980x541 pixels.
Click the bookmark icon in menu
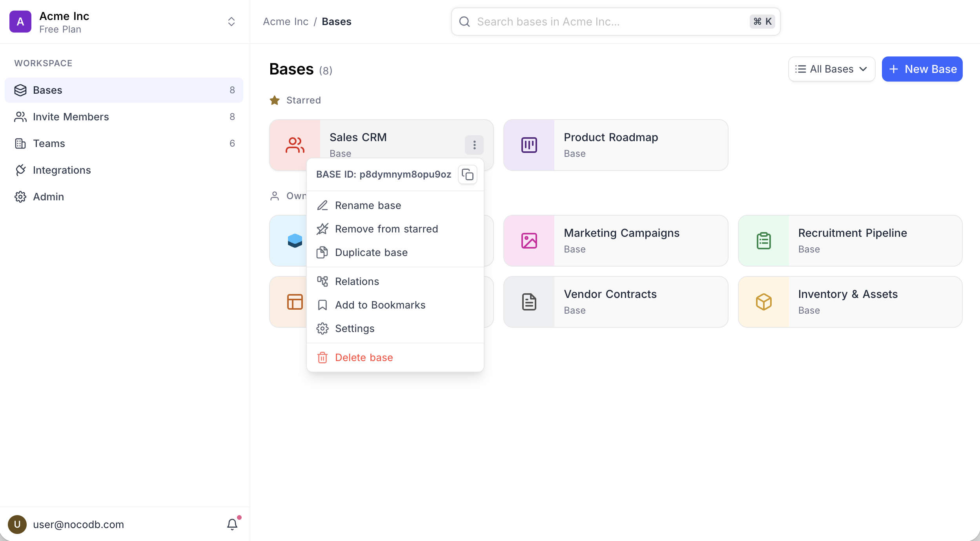tap(322, 305)
